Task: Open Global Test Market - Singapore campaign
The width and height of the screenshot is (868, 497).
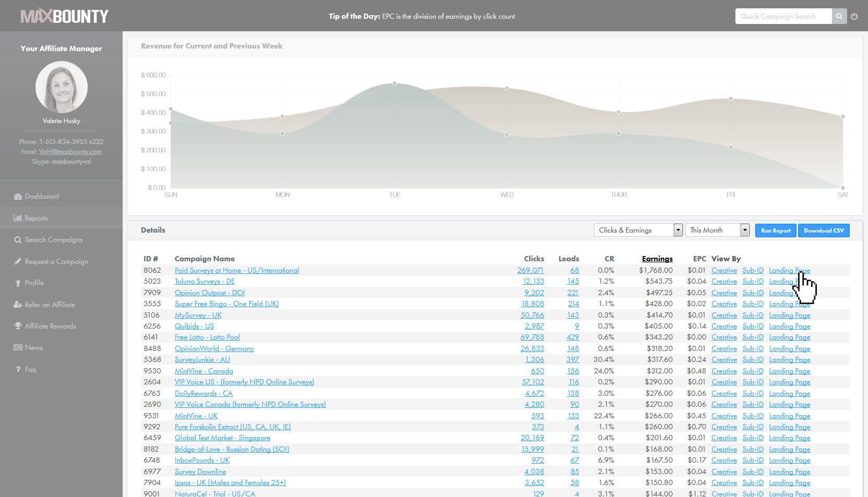Action: 222,438
